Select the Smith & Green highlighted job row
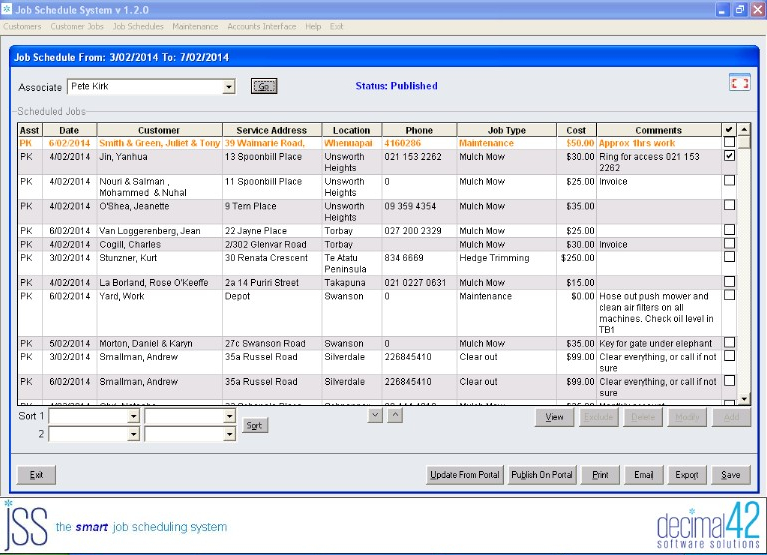Image resolution: width=767 pixels, height=555 pixels. [369, 143]
